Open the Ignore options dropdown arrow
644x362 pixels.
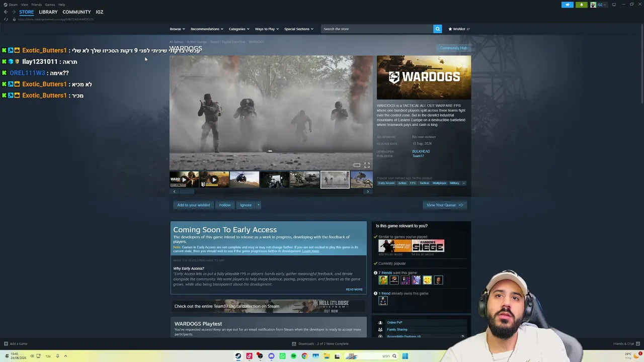[x=258, y=205]
